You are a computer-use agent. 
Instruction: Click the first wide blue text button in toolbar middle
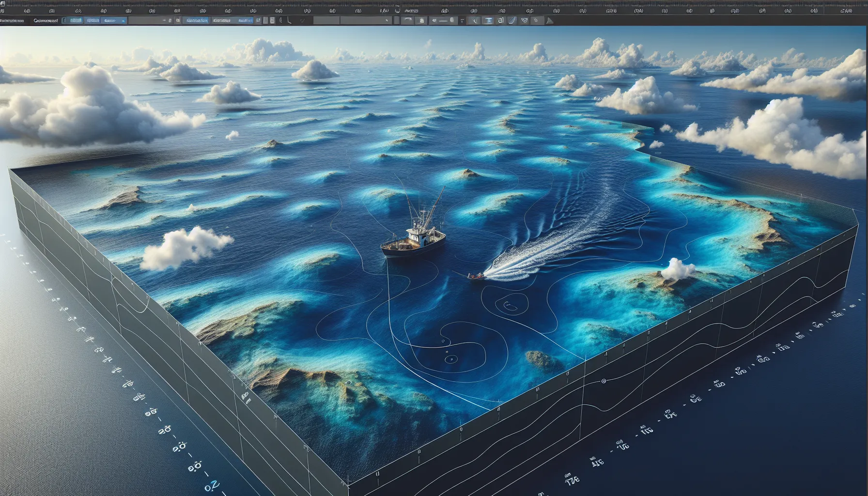point(196,20)
